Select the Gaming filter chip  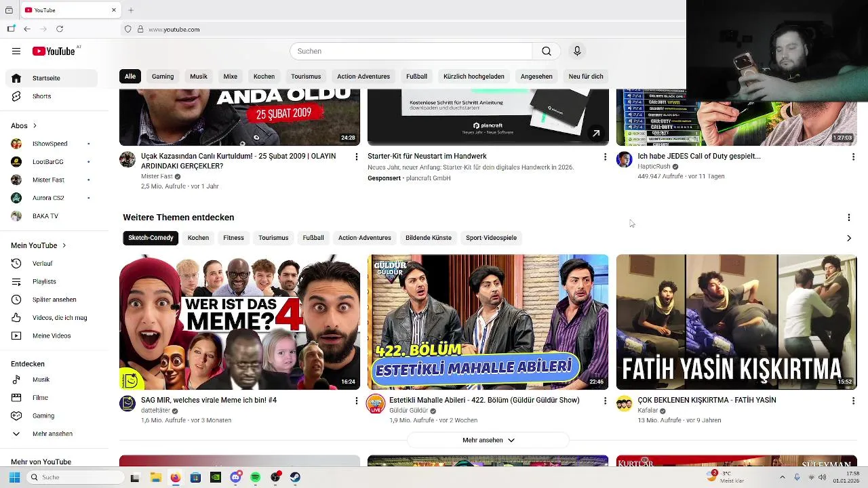click(x=163, y=77)
